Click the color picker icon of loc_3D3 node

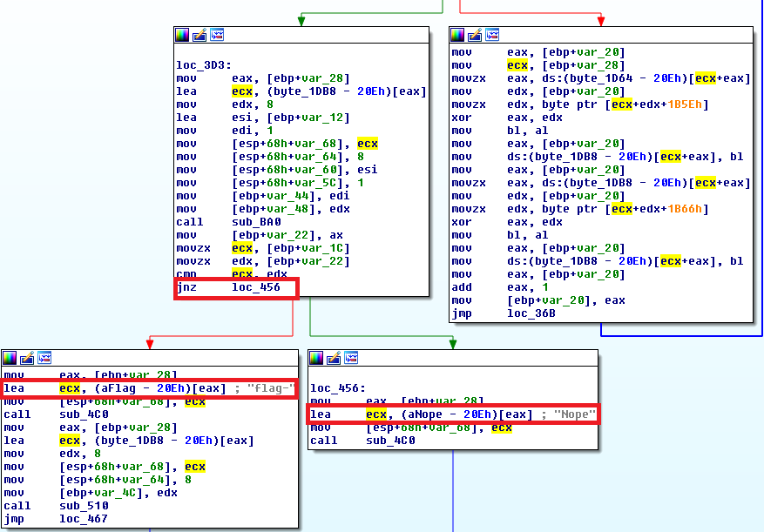(x=182, y=35)
